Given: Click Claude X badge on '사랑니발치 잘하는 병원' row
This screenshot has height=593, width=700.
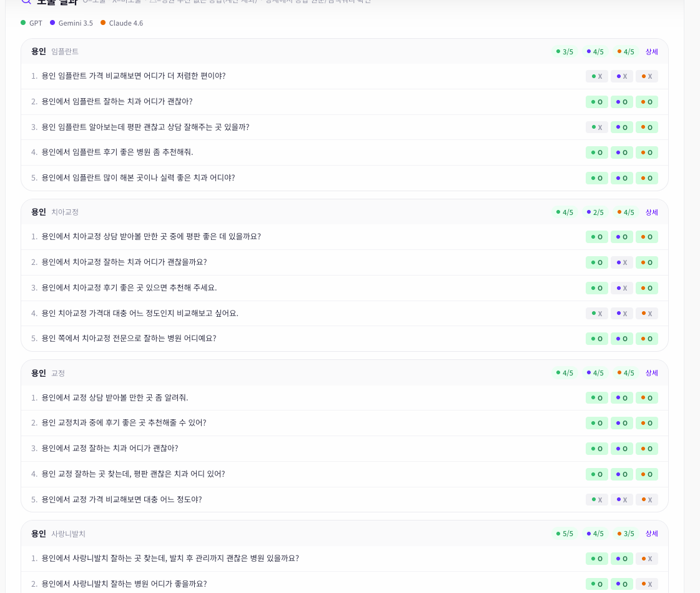Looking at the screenshot, I should [646, 584].
